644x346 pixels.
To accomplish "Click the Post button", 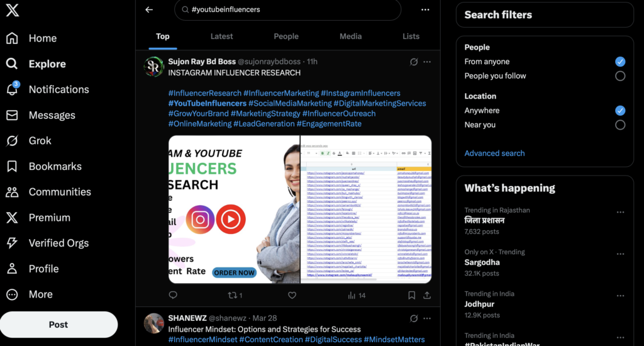I will 58,325.
